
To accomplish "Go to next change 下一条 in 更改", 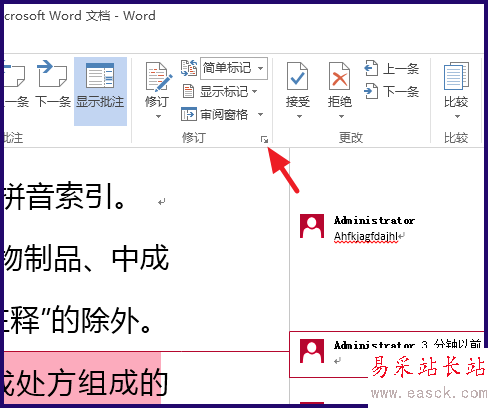I will 391,91.
